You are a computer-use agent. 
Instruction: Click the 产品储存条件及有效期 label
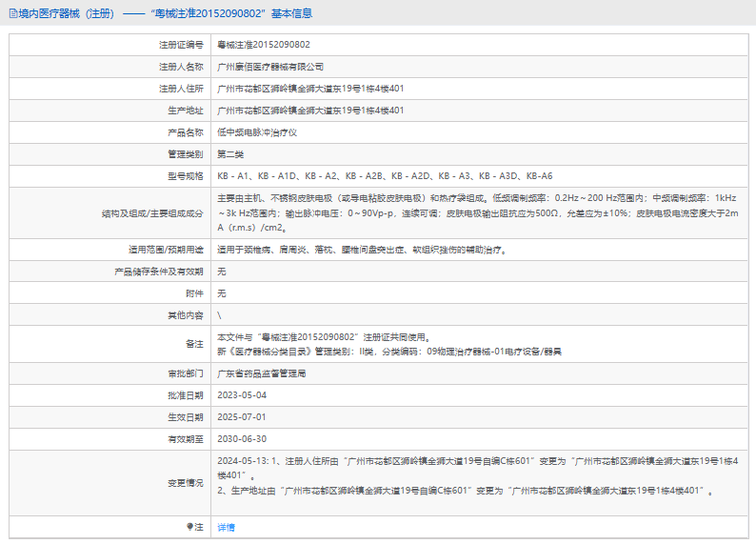coord(159,272)
